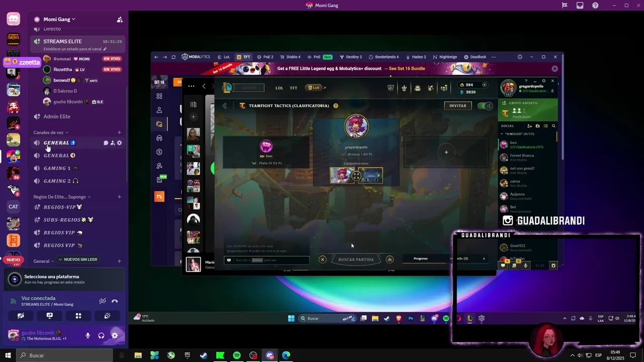Open Diablo 4 tab in Mobalytics
644x362 pixels.
(290, 57)
